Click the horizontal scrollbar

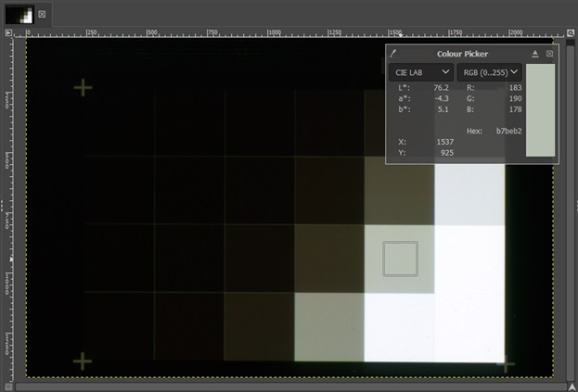coord(290,386)
